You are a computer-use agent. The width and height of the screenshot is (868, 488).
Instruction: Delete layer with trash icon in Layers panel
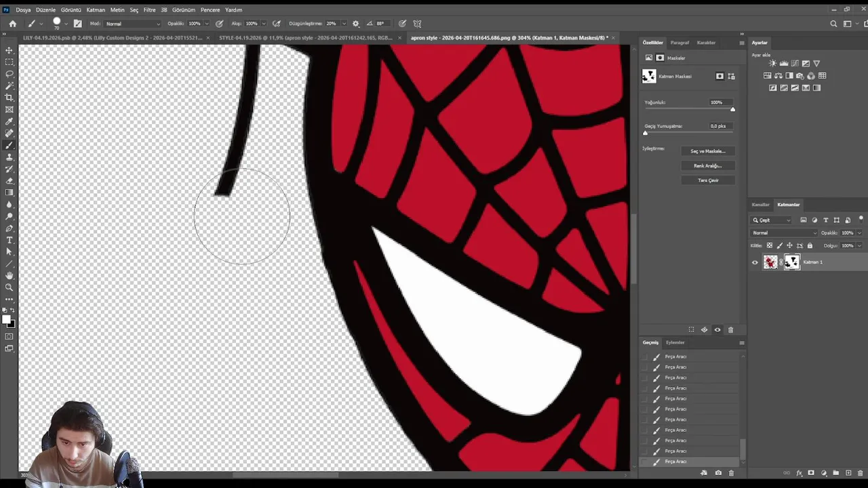(x=859, y=472)
